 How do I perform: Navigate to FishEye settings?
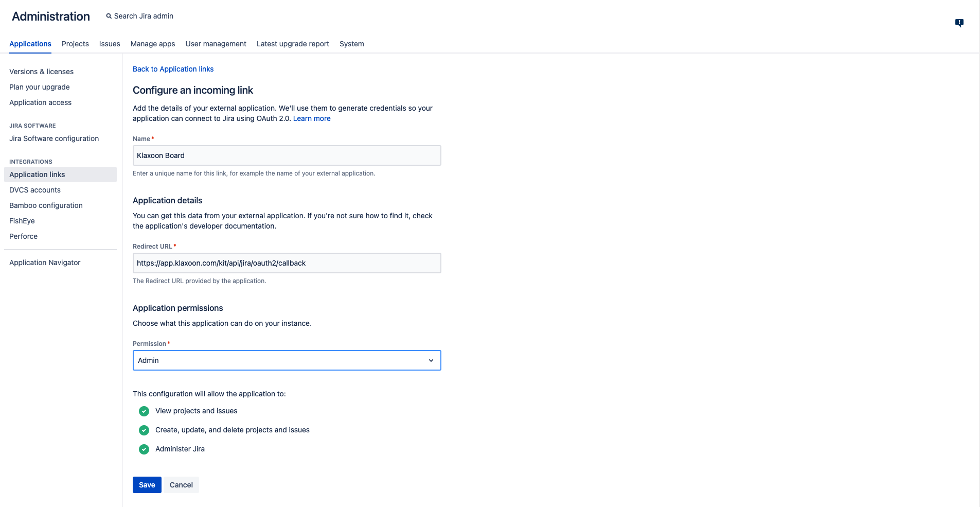tap(22, 221)
